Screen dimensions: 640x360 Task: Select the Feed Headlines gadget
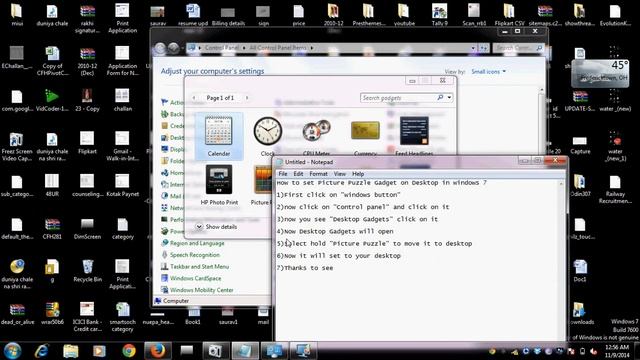tap(414, 136)
